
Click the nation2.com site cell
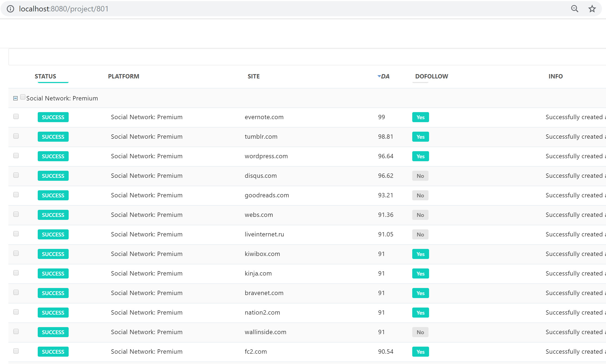click(x=262, y=313)
